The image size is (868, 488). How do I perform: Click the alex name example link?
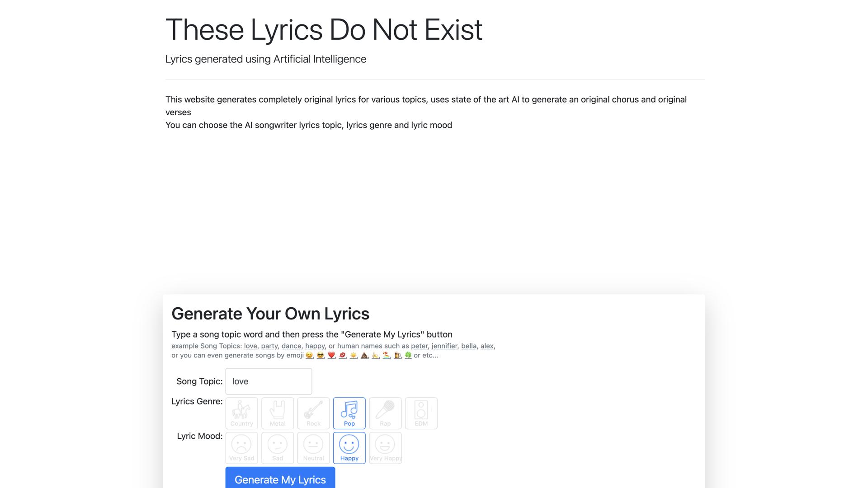coord(486,346)
